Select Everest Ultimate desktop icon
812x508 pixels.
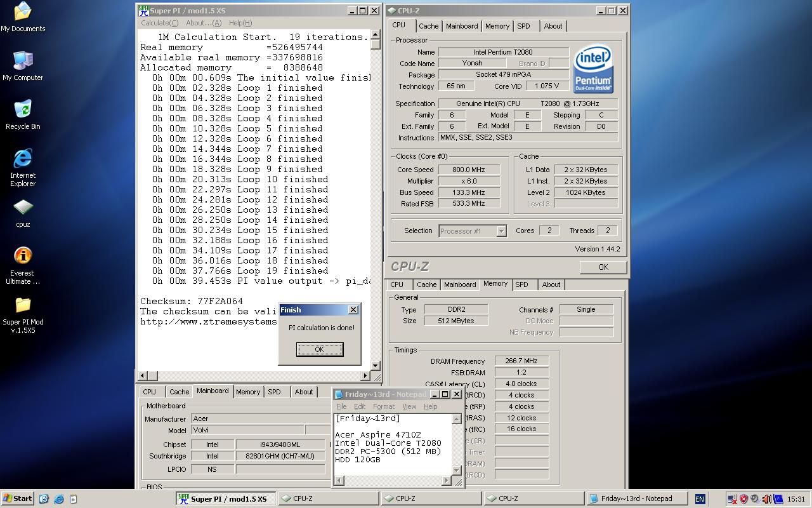pyautogui.click(x=23, y=265)
